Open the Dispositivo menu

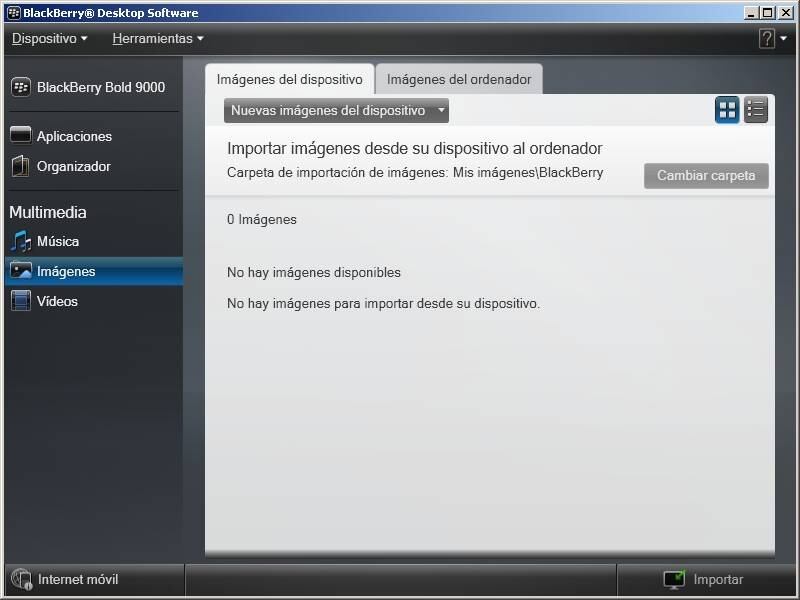[49, 39]
